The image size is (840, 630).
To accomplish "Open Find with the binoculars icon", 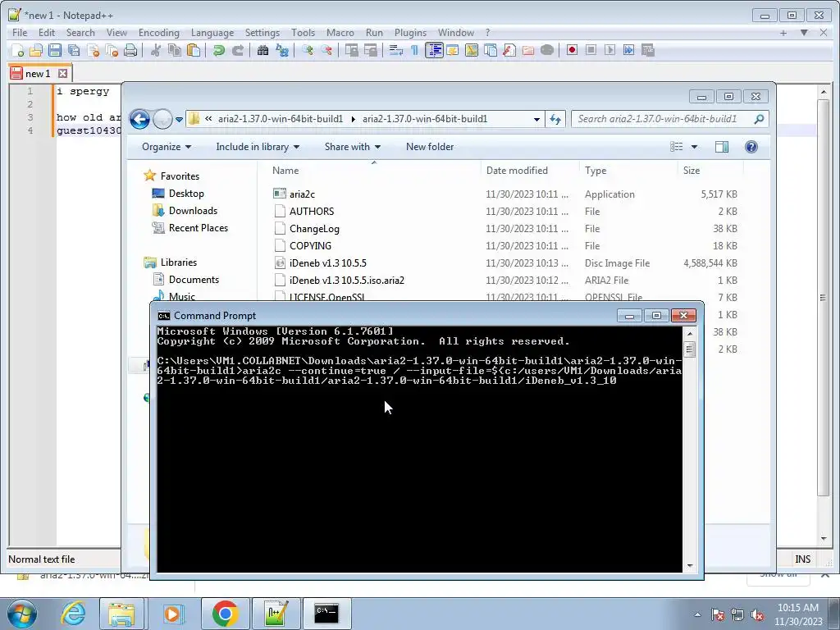I will (x=263, y=50).
